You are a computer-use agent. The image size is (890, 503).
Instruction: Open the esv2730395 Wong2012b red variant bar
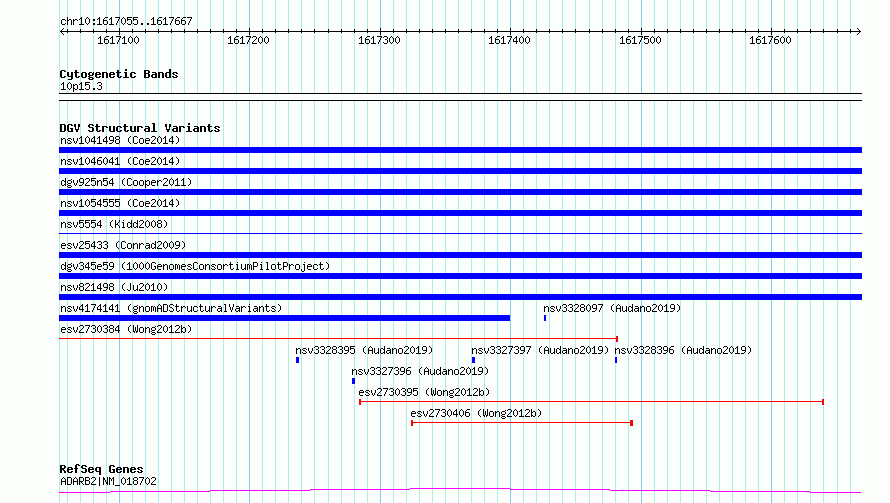click(591, 402)
